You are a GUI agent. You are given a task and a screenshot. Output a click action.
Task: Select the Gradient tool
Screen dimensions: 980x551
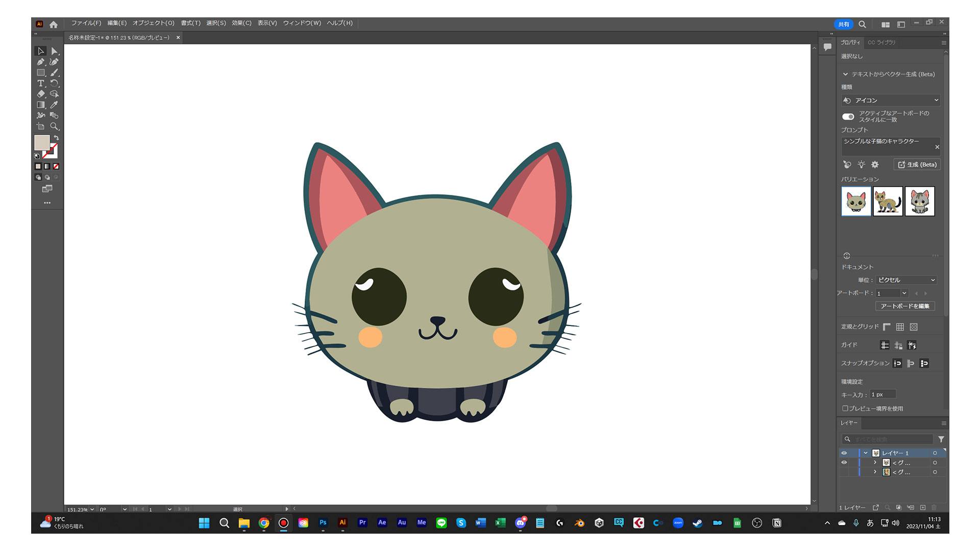[41, 105]
